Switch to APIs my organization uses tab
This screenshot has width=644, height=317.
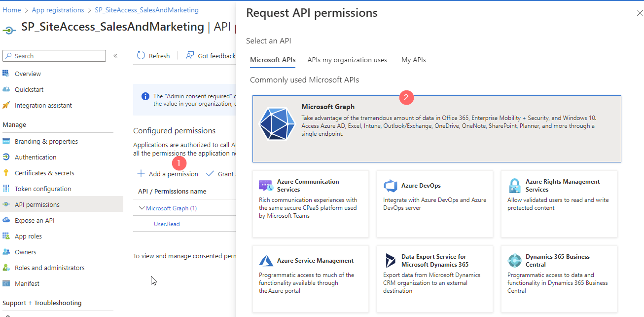pyautogui.click(x=347, y=60)
